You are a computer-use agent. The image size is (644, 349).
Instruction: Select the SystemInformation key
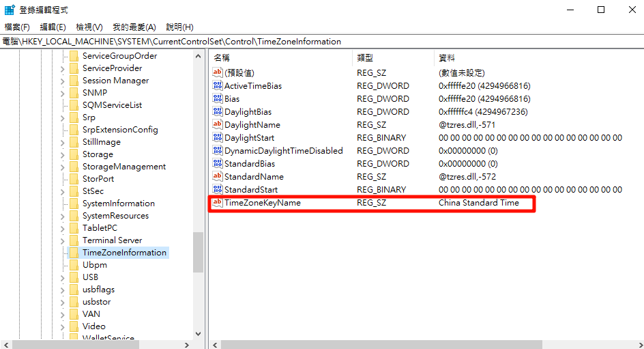click(118, 204)
